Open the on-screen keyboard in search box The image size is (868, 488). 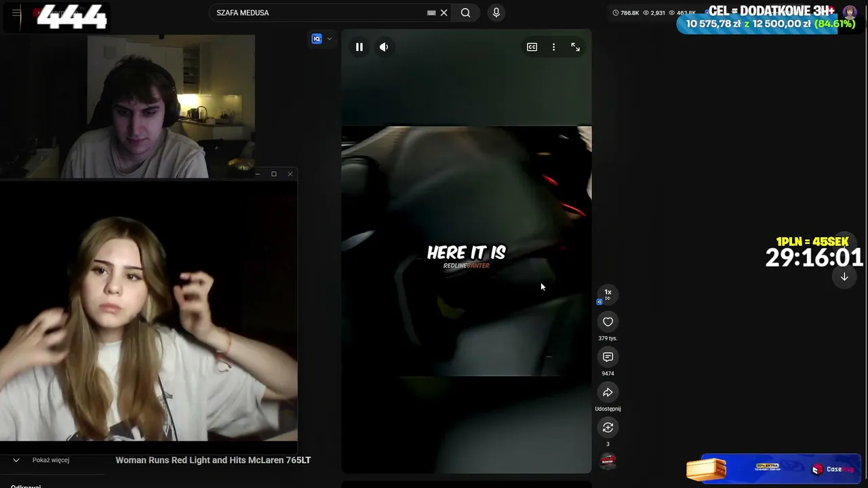[431, 13]
